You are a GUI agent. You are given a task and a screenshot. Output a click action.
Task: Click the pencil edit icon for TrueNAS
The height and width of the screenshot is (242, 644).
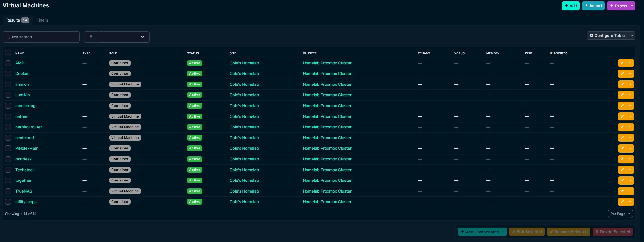click(x=622, y=191)
